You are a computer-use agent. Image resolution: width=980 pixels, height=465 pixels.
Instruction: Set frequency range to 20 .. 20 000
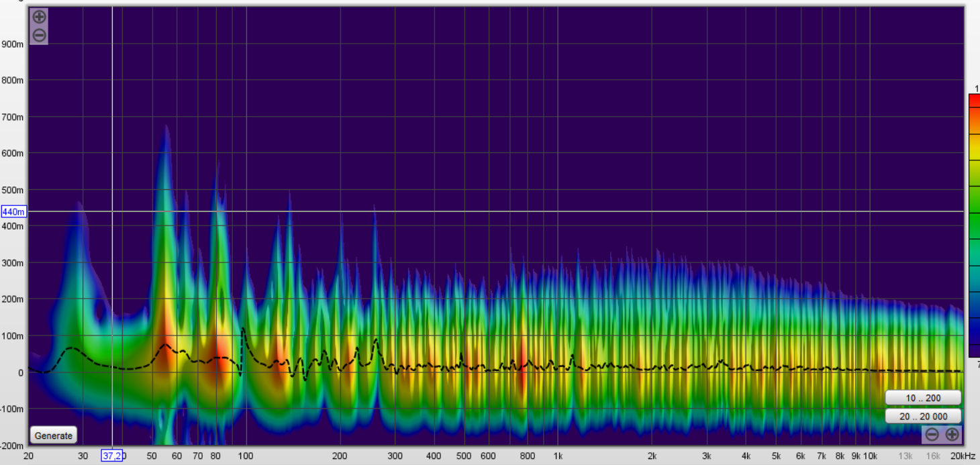coord(923,417)
